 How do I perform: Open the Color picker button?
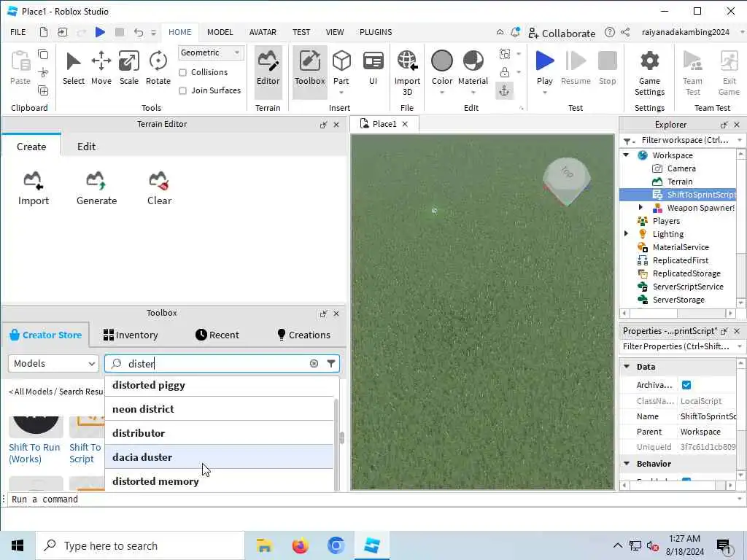pyautogui.click(x=441, y=68)
